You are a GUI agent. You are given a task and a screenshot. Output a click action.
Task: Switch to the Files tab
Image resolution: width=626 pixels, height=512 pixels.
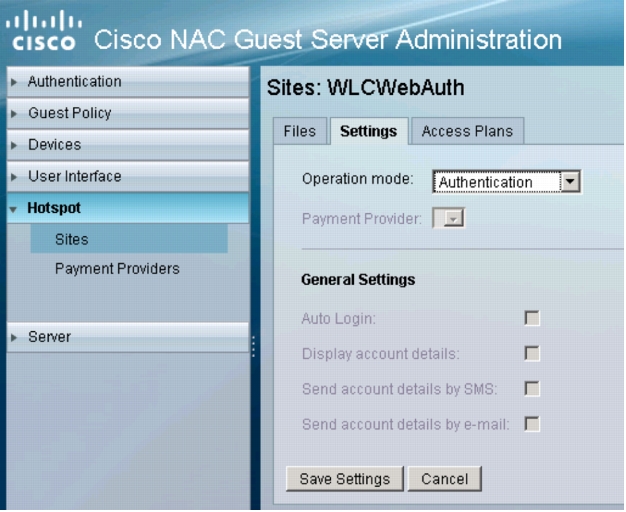coord(300,131)
